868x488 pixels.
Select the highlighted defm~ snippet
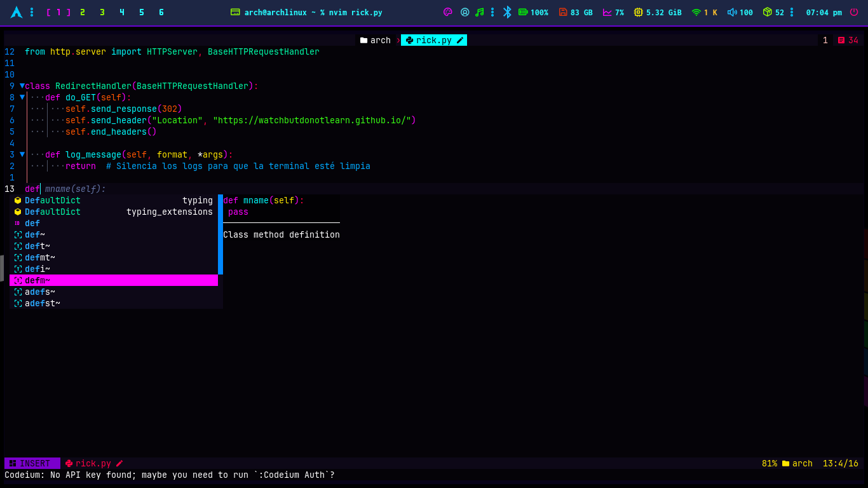tap(114, 280)
